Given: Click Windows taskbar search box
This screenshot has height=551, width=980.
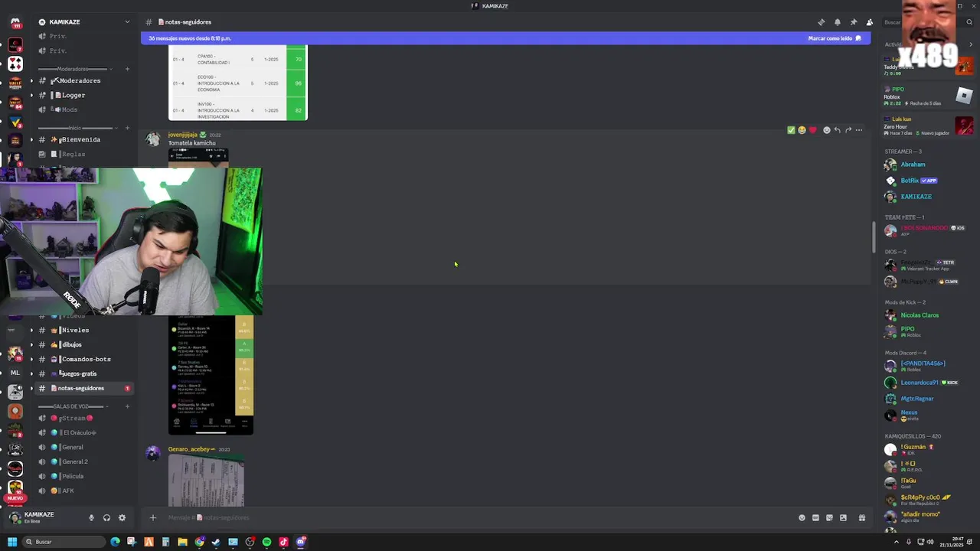Looking at the screenshot, I should [x=64, y=542].
